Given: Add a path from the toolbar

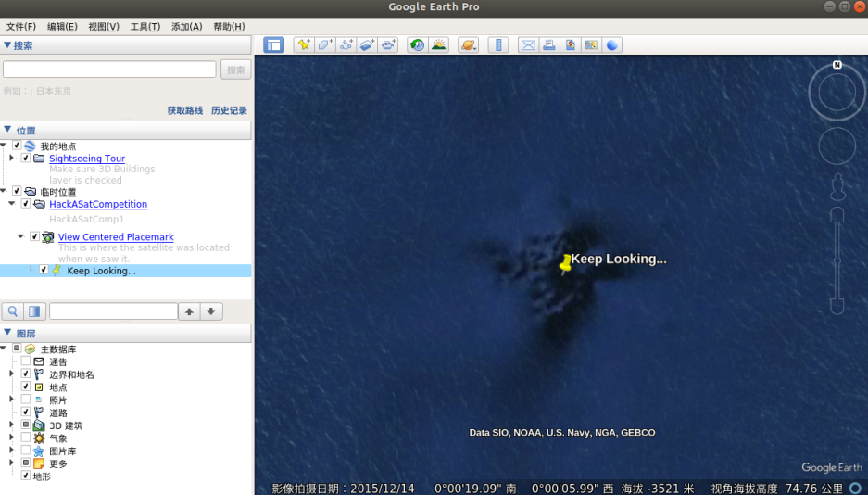Looking at the screenshot, I should (x=346, y=44).
